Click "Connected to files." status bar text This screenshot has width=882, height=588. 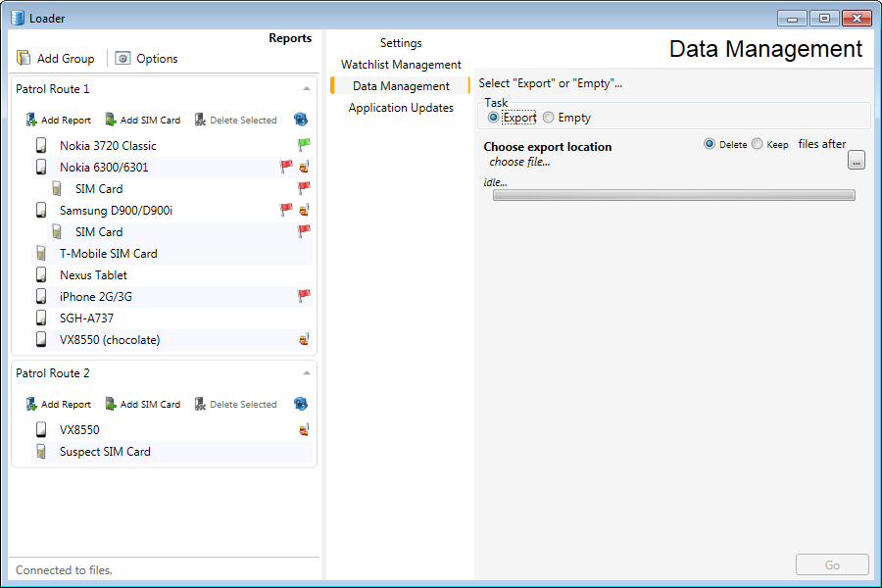pyautogui.click(x=64, y=570)
